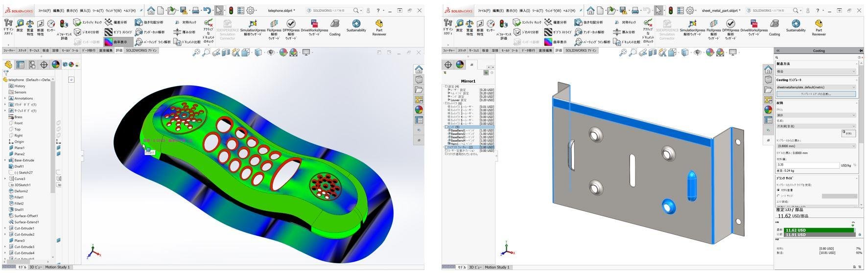The width and height of the screenshot is (868, 273).
Task: Open Performance Evaluation in the telephone window
Action: point(64,29)
